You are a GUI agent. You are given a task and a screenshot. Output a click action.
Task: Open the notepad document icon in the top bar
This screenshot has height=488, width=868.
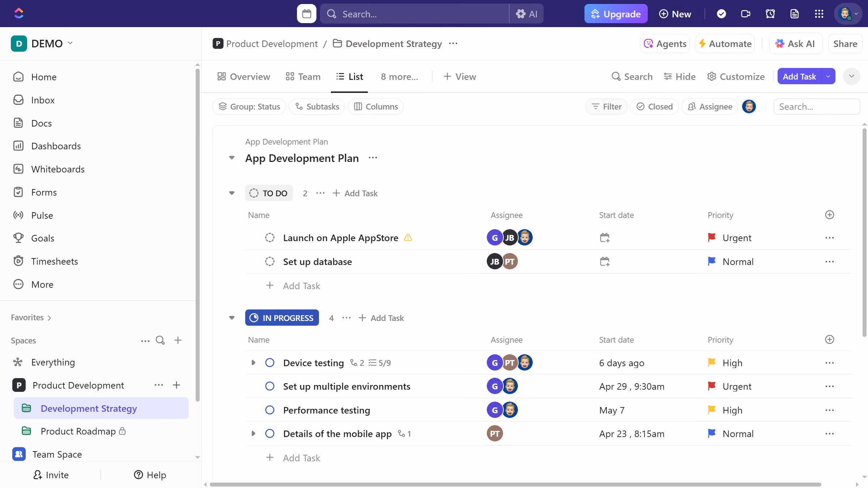tap(795, 14)
